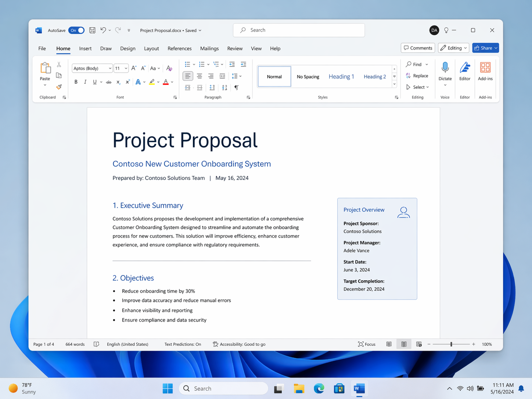Viewport: 532px width, 399px height.
Task: Click the yellow text highlight color button
Action: [152, 82]
